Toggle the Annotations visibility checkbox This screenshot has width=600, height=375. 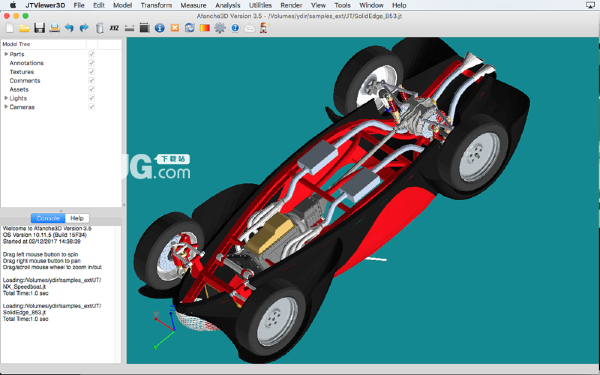pyautogui.click(x=91, y=63)
